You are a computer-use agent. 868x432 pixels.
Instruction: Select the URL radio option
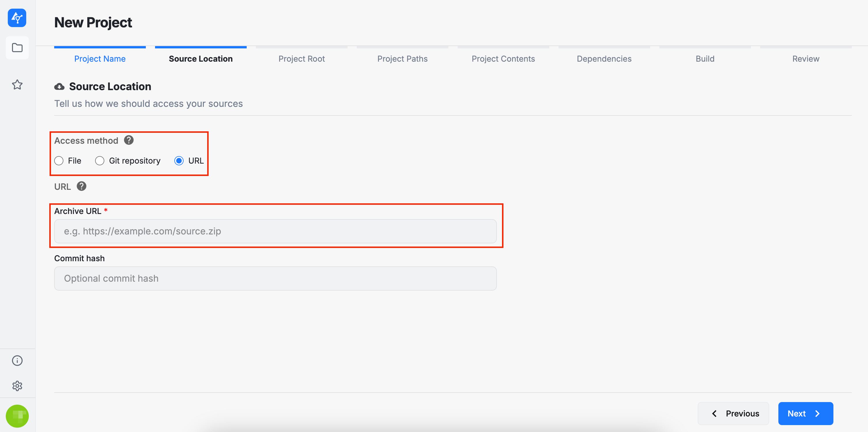click(x=179, y=161)
